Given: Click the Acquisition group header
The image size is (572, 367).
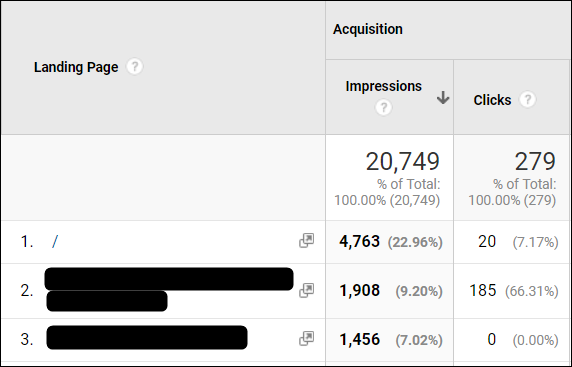Looking at the screenshot, I should pos(367,29).
